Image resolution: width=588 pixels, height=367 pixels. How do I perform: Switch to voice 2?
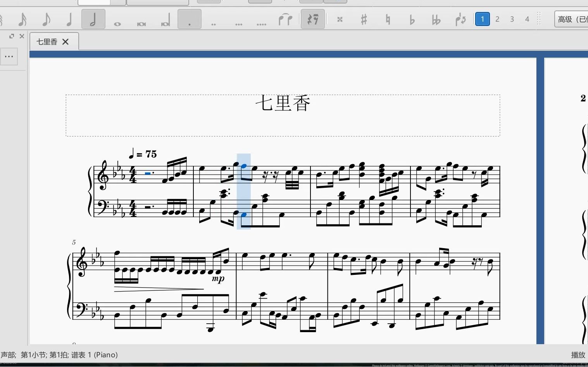pyautogui.click(x=497, y=19)
